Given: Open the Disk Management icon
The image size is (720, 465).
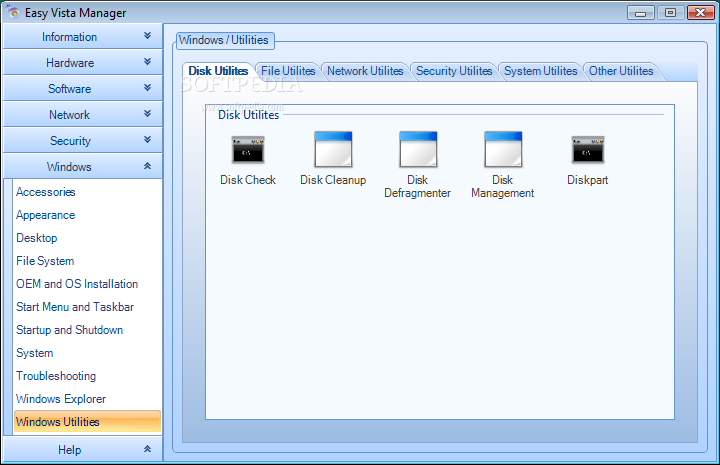Looking at the screenshot, I should (x=503, y=149).
